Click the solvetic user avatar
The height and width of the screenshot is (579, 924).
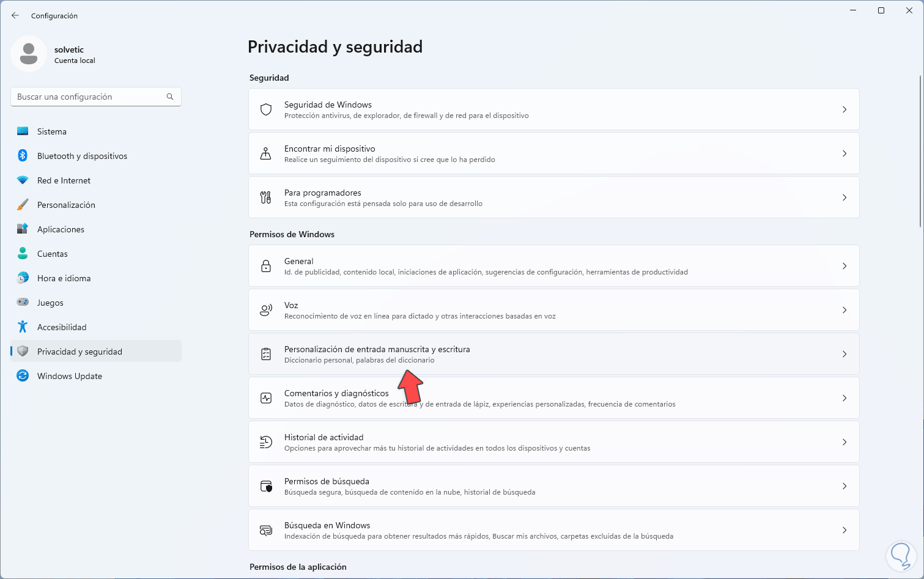29,54
